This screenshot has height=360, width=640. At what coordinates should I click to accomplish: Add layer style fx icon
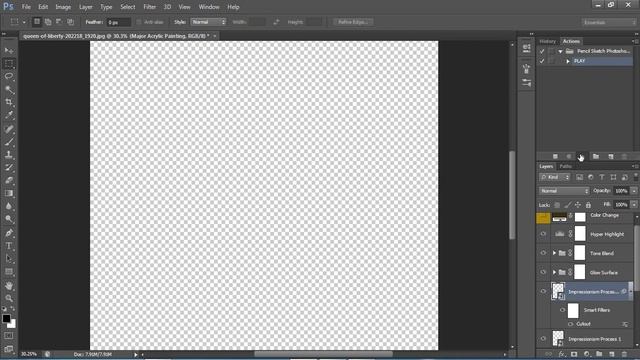click(562, 354)
